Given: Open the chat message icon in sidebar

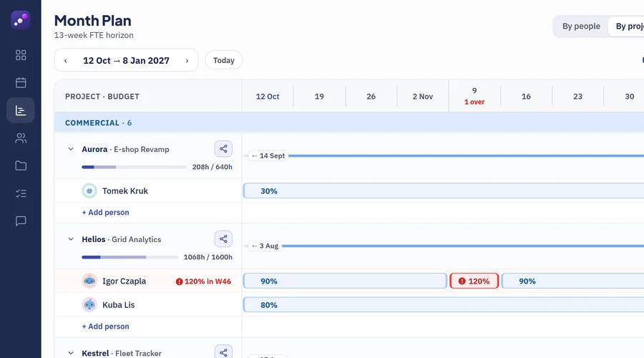Looking at the screenshot, I should pyautogui.click(x=21, y=221).
